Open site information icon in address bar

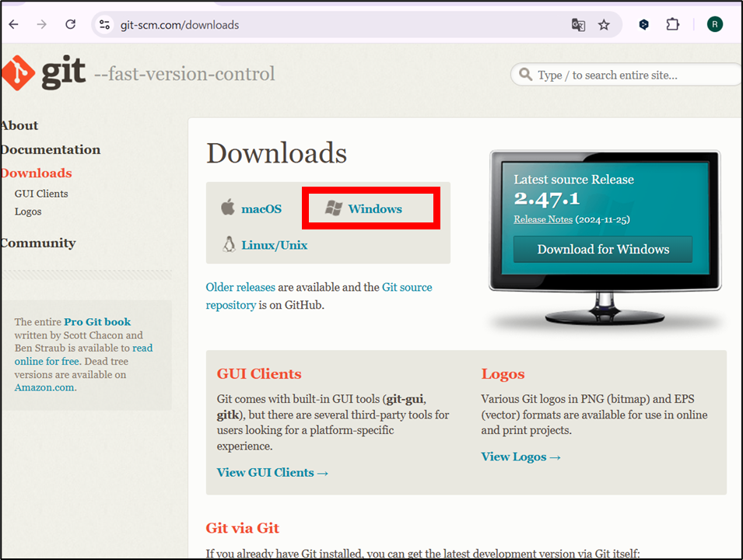[104, 25]
